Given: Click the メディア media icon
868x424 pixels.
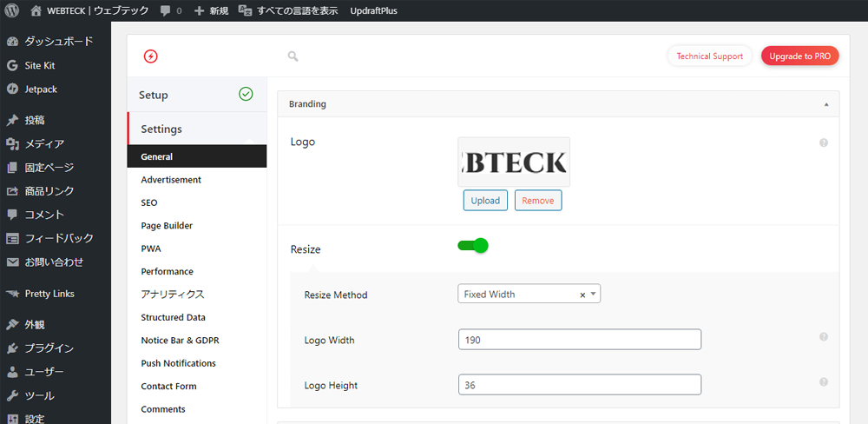Looking at the screenshot, I should (12, 144).
